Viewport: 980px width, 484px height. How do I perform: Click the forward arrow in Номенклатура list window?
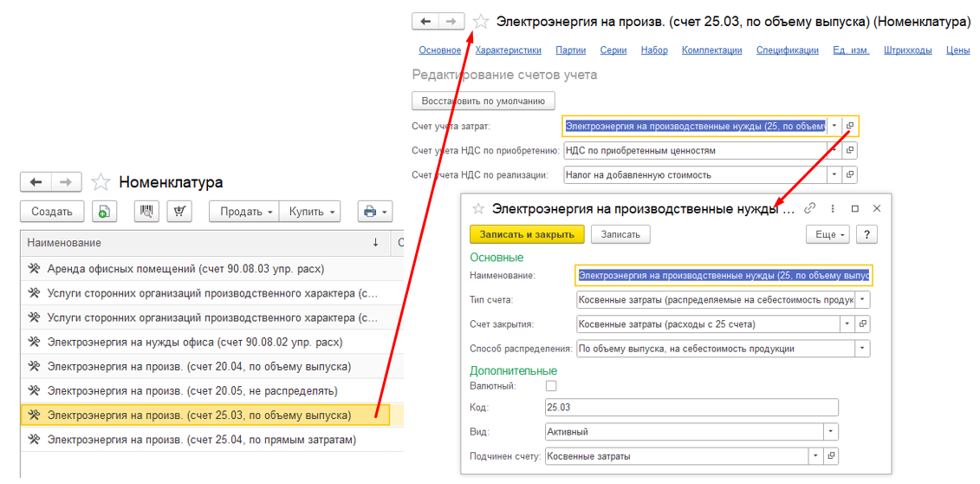click(68, 182)
